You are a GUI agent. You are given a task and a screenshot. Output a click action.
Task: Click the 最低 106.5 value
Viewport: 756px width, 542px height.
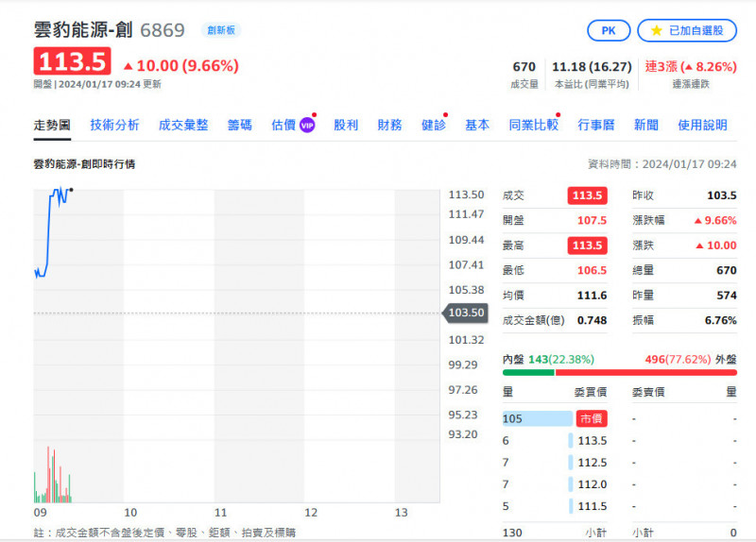(x=593, y=271)
